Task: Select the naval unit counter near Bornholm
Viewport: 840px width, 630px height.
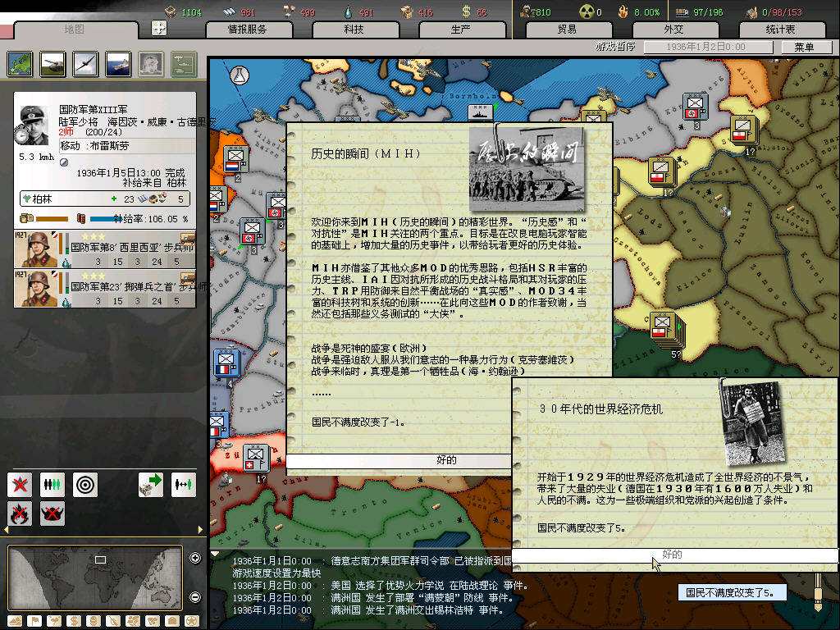Action: (x=480, y=113)
